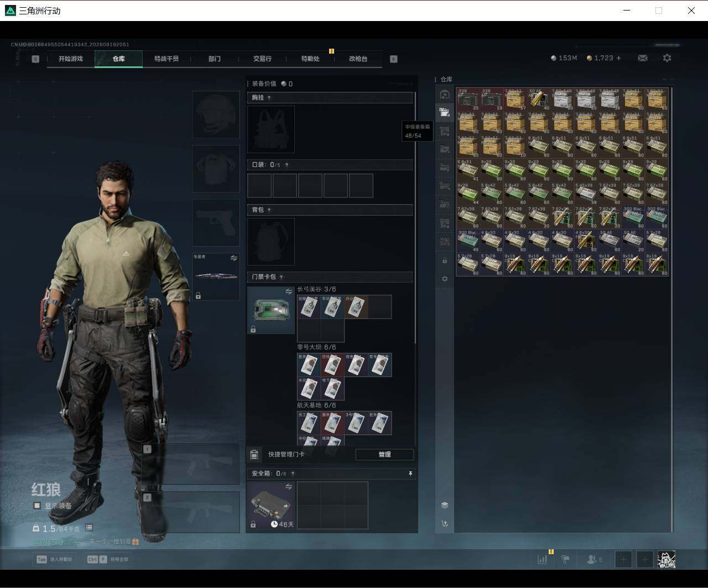The image size is (708, 588).
Task: Click the first pocket slot
Action: point(259,186)
